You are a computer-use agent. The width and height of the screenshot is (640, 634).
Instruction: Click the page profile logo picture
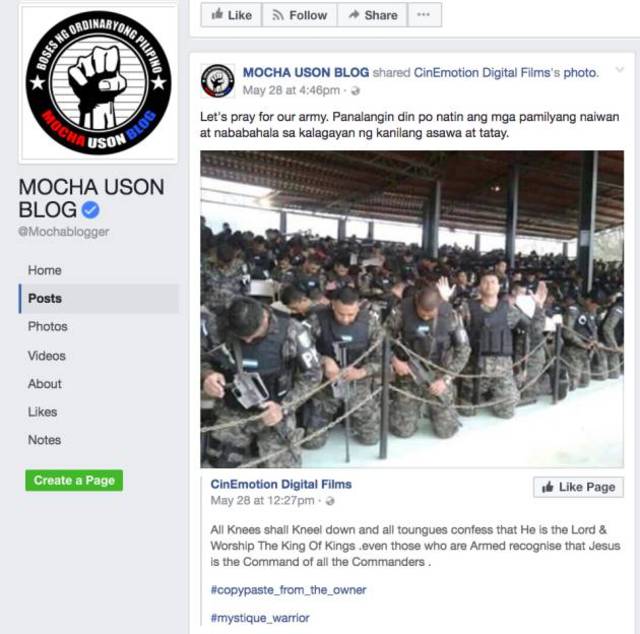click(98, 83)
